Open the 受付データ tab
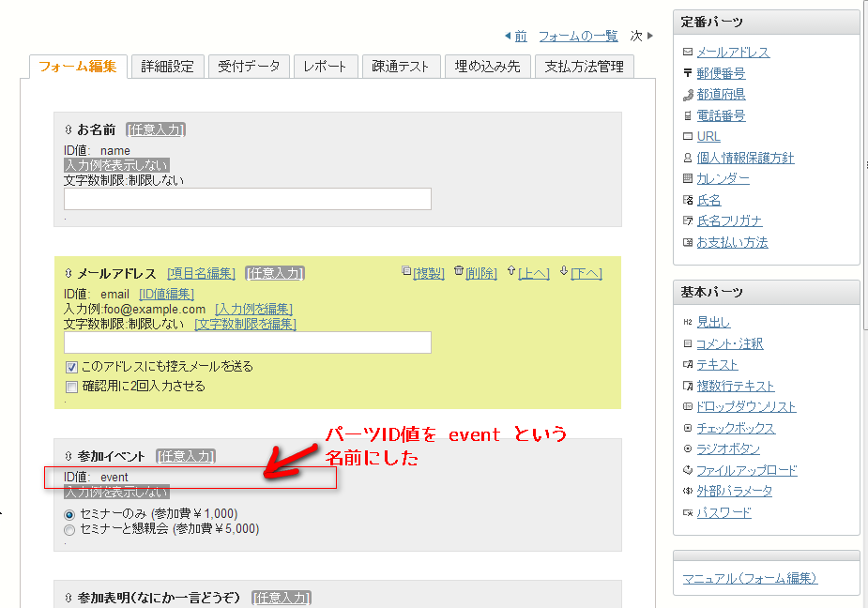 point(249,67)
